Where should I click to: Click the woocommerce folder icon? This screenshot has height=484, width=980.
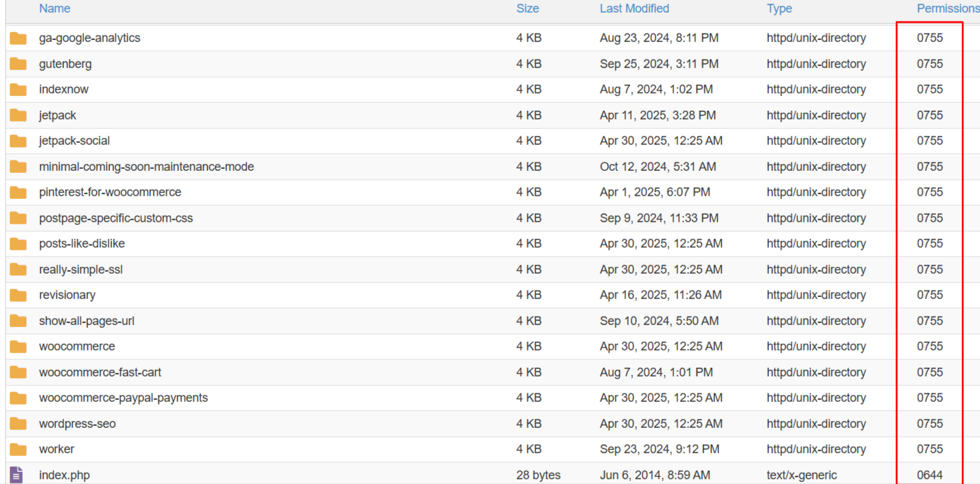(18, 346)
